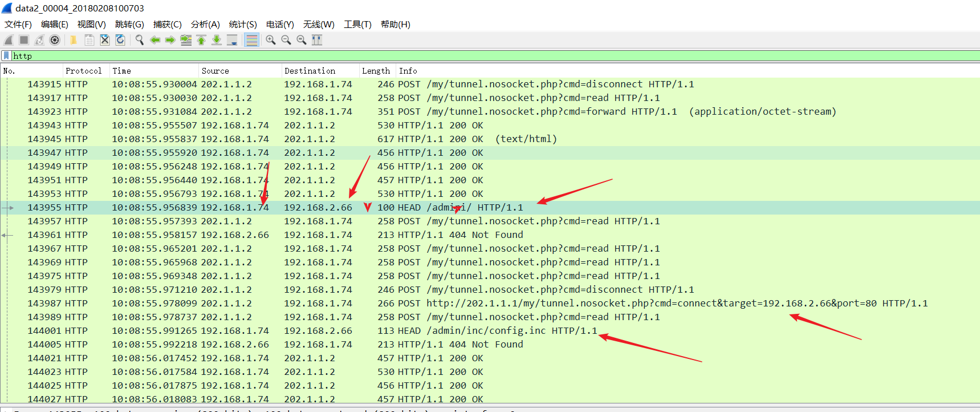Sort by the Destination column header

coord(320,71)
